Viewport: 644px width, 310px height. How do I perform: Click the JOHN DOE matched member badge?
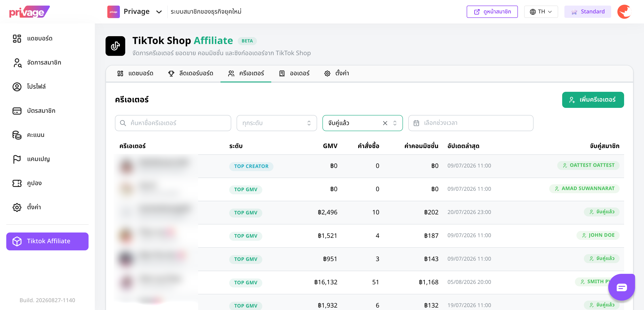598,235
